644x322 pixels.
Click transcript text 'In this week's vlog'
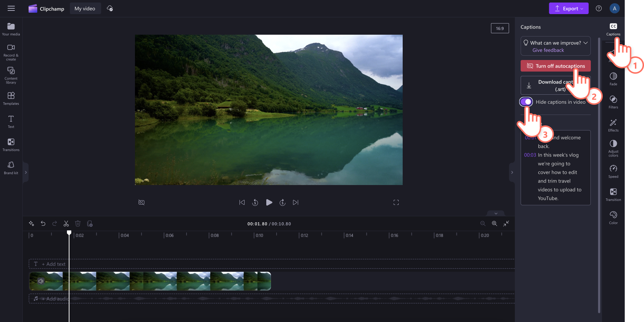tap(558, 155)
